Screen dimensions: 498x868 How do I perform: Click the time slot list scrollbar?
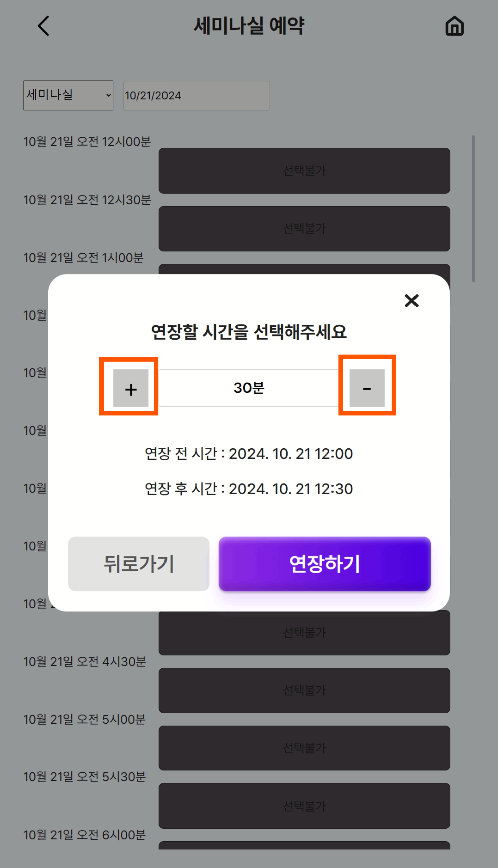tap(473, 208)
